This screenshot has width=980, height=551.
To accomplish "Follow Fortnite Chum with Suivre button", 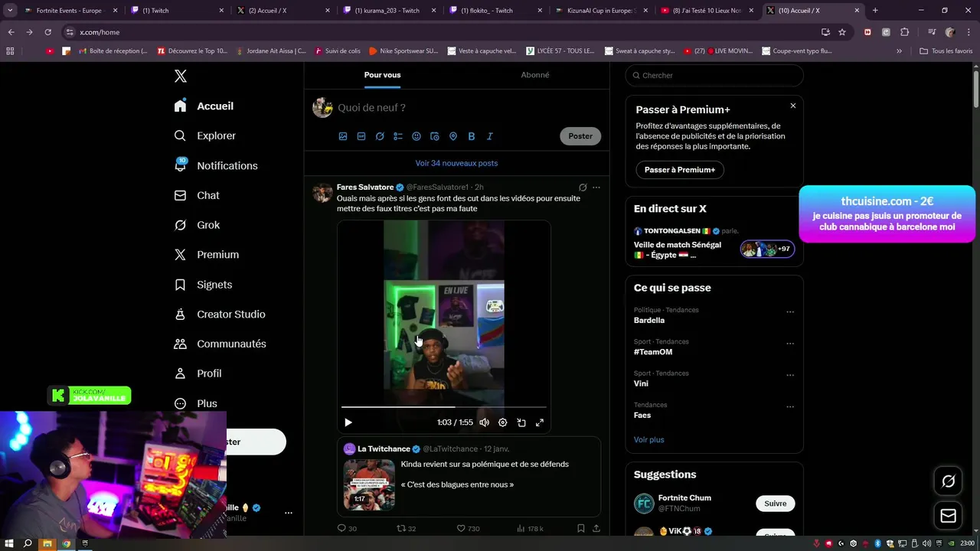I will click(776, 504).
